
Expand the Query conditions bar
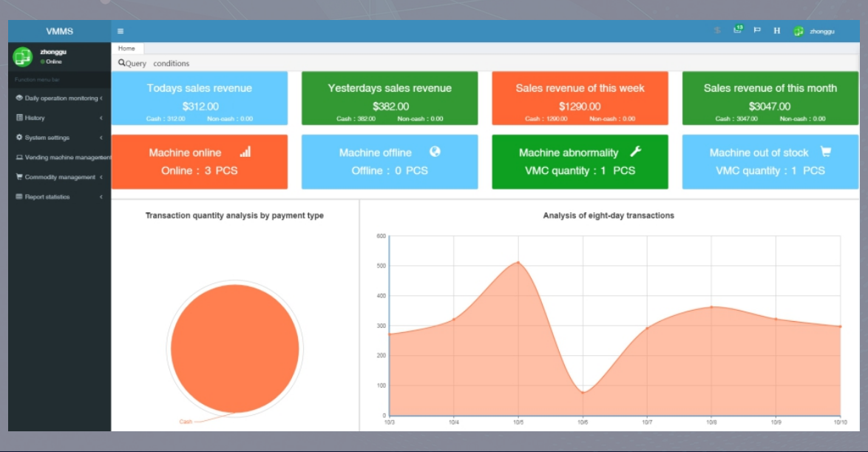coord(485,63)
